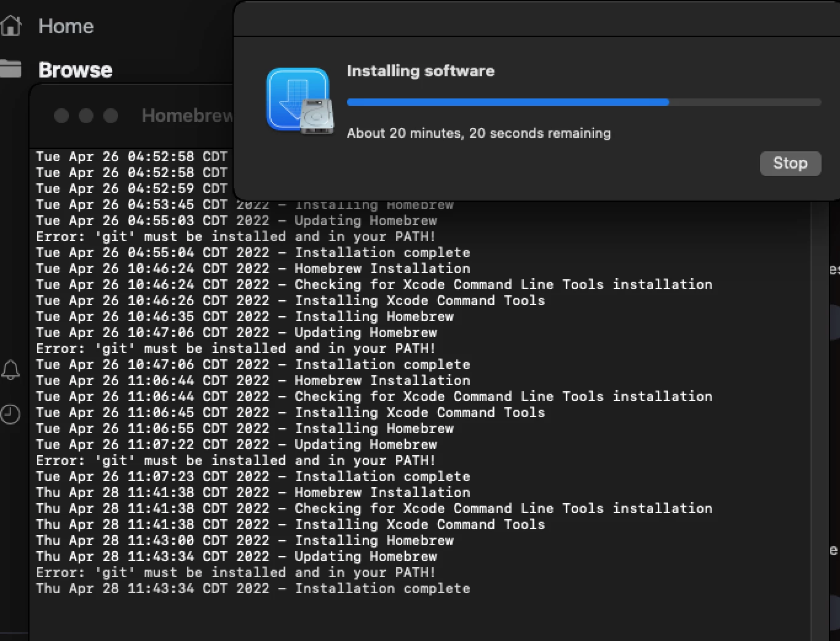Viewport: 840px width, 641px height.
Task: Click log line 10:46:26 Installing Xcode Command Tools
Action: [x=290, y=300]
